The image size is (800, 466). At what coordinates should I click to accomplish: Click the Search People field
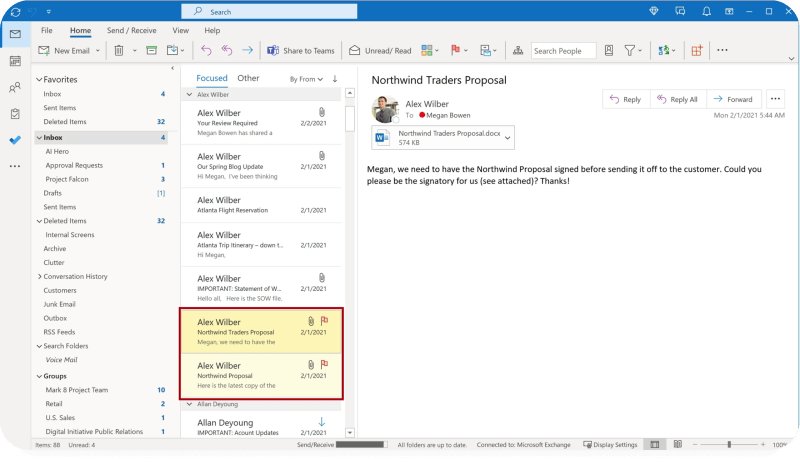pyautogui.click(x=563, y=51)
